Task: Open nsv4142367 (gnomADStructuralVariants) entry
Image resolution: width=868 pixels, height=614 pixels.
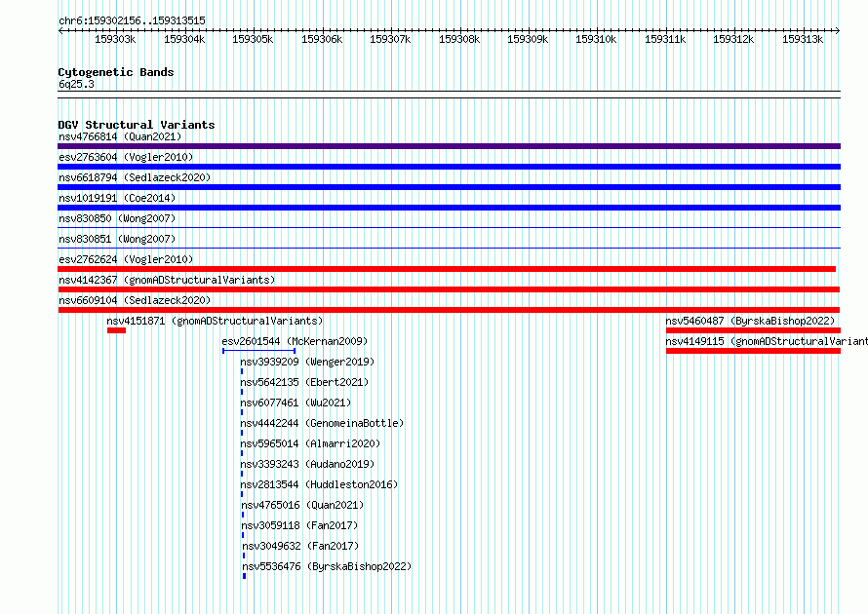Action: point(167,280)
